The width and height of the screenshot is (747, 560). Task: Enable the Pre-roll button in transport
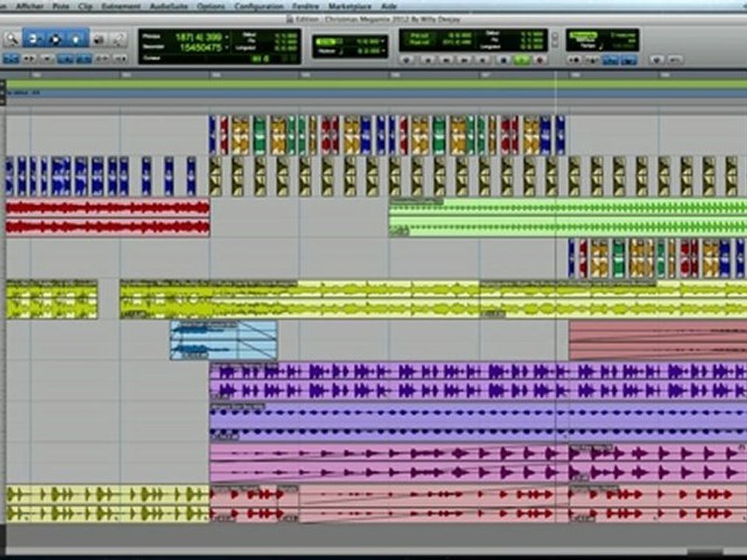[419, 36]
